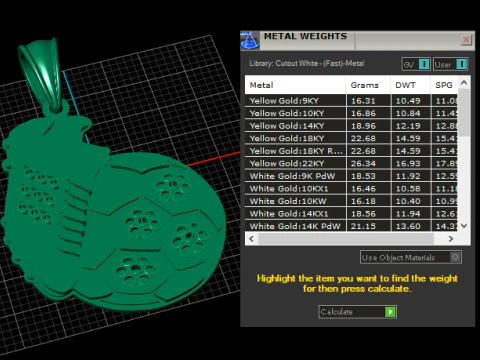Click the 12.19 DWT cell
Viewport: 480px width, 360px height.
pyautogui.click(x=411, y=126)
